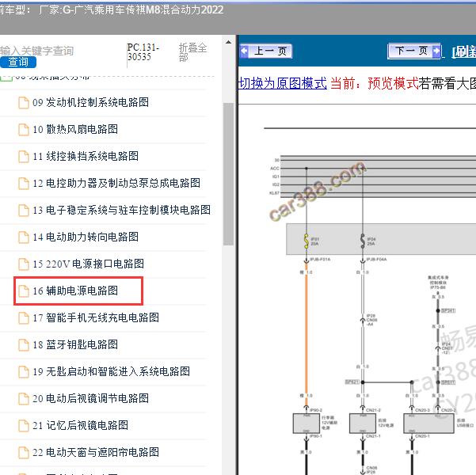Select 13 电子稳定系统与驻车控制模块电路图

pyautogui.click(x=121, y=210)
